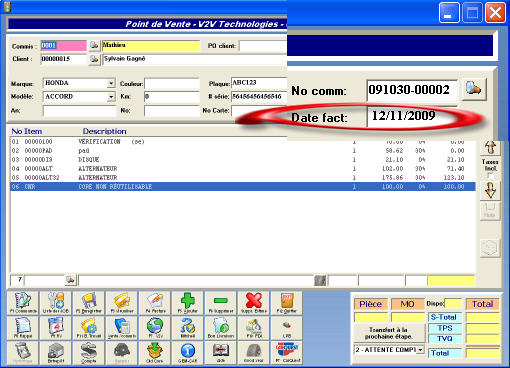Open the Mitchell button
The width and height of the screenshot is (510, 368).
tap(188, 328)
